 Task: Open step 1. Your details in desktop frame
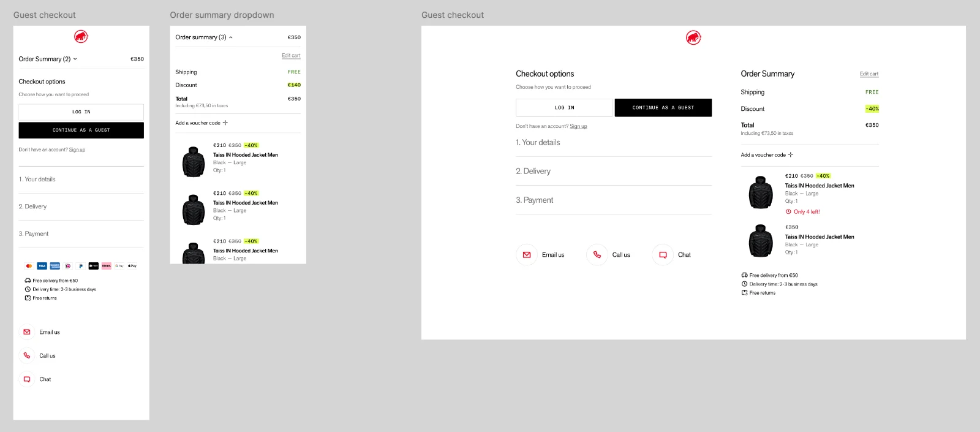coord(614,142)
